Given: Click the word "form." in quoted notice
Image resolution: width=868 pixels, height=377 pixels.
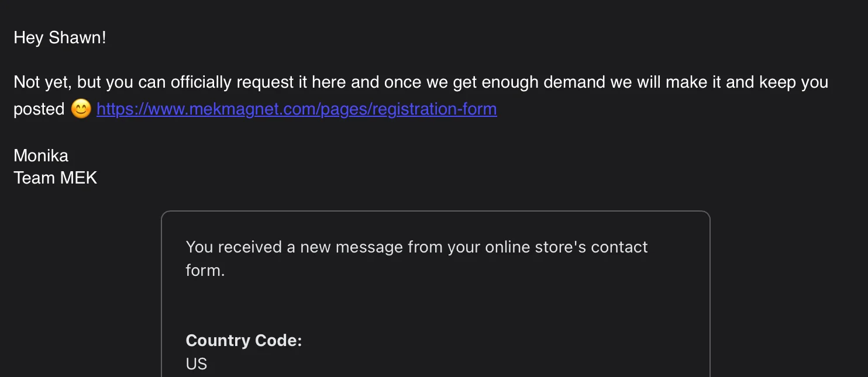Looking at the screenshot, I should pos(205,271).
